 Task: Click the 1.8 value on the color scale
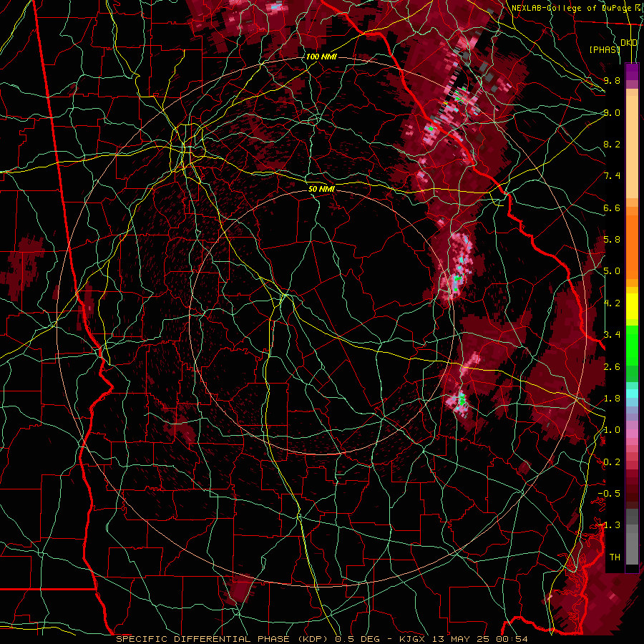click(x=612, y=399)
